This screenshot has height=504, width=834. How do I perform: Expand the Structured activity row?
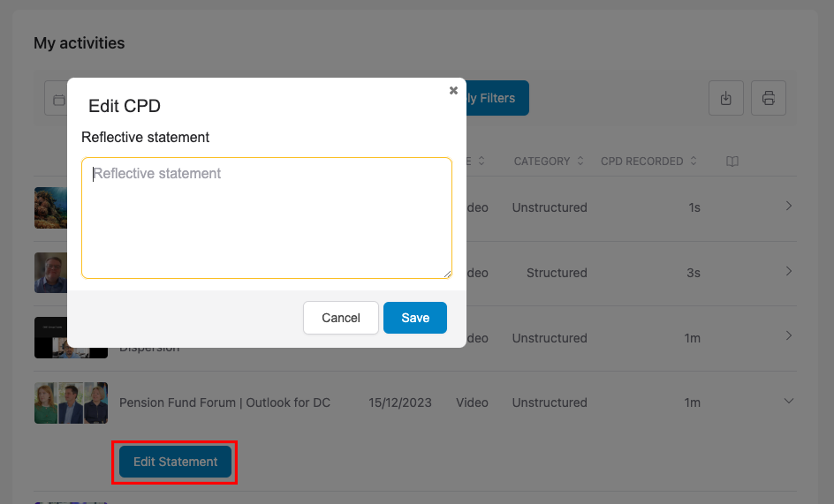point(789,271)
